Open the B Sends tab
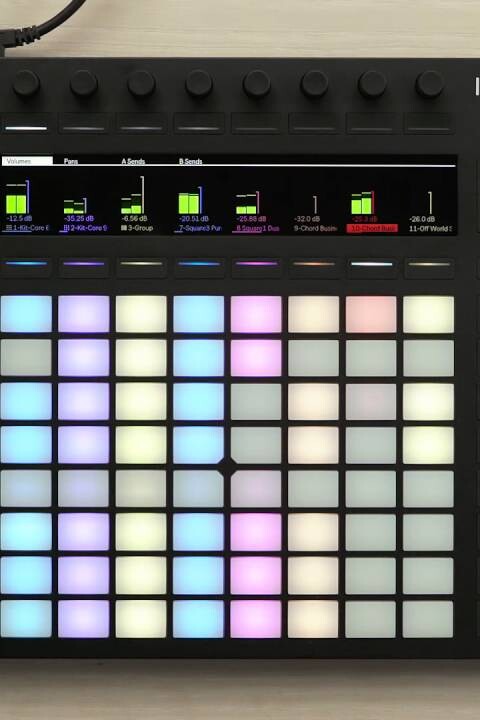The width and height of the screenshot is (480, 720). point(191,161)
